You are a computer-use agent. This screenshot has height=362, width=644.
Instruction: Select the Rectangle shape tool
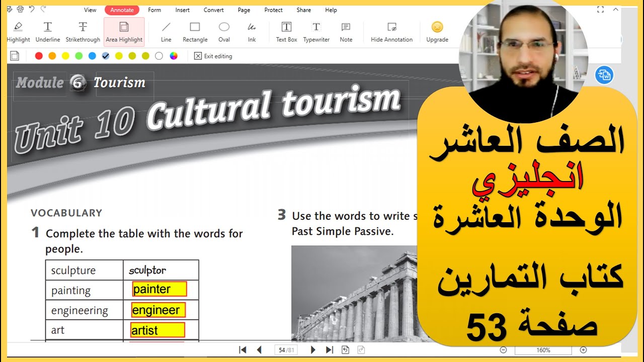click(x=195, y=32)
